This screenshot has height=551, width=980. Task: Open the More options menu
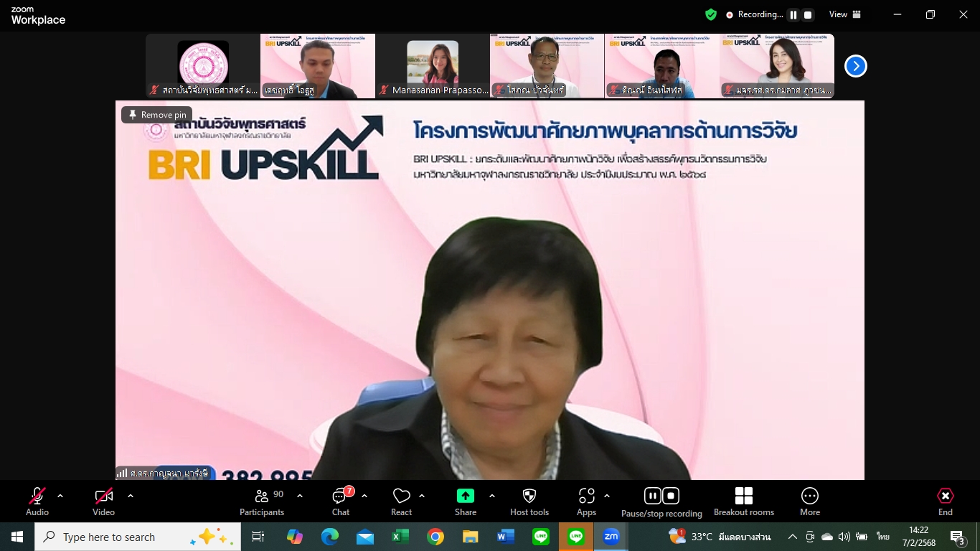810,501
